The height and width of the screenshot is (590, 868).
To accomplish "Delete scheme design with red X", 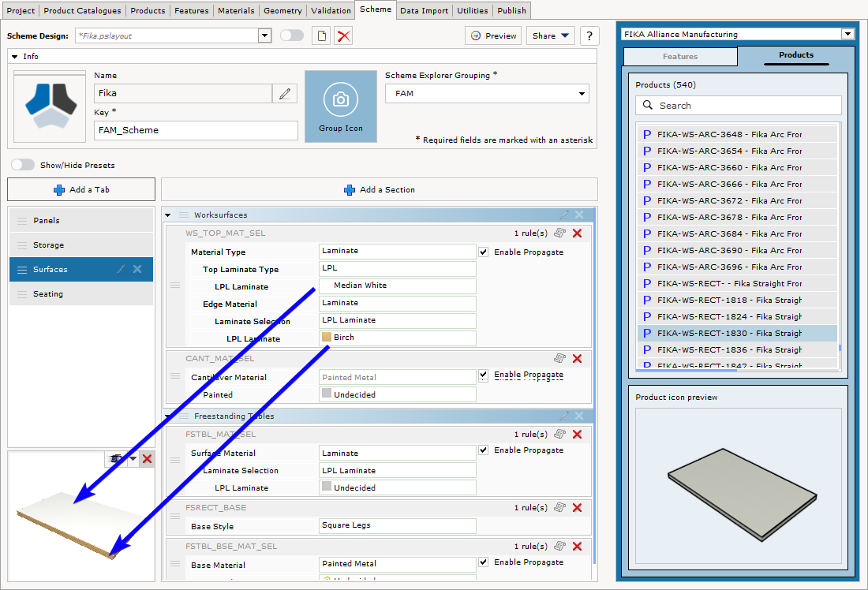I will pos(344,36).
